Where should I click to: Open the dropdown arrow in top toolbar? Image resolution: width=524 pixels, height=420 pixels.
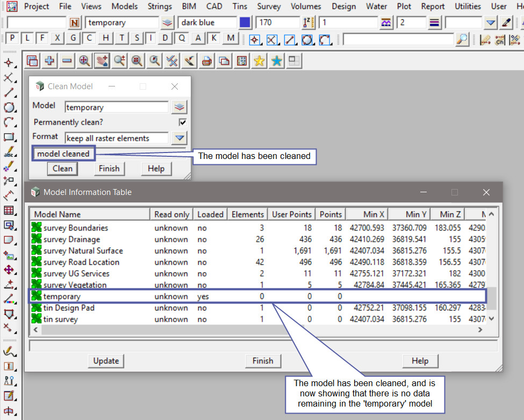491,23
